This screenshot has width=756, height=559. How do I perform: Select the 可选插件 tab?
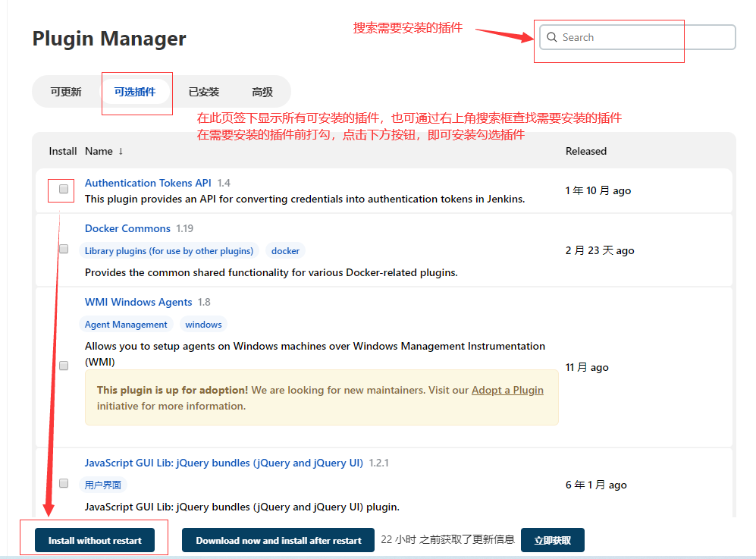coord(135,92)
